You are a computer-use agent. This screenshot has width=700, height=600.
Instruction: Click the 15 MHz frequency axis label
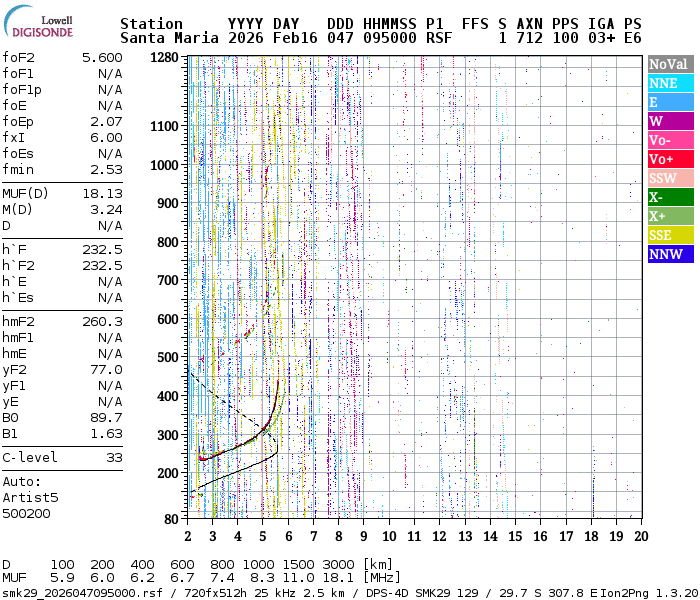(515, 536)
